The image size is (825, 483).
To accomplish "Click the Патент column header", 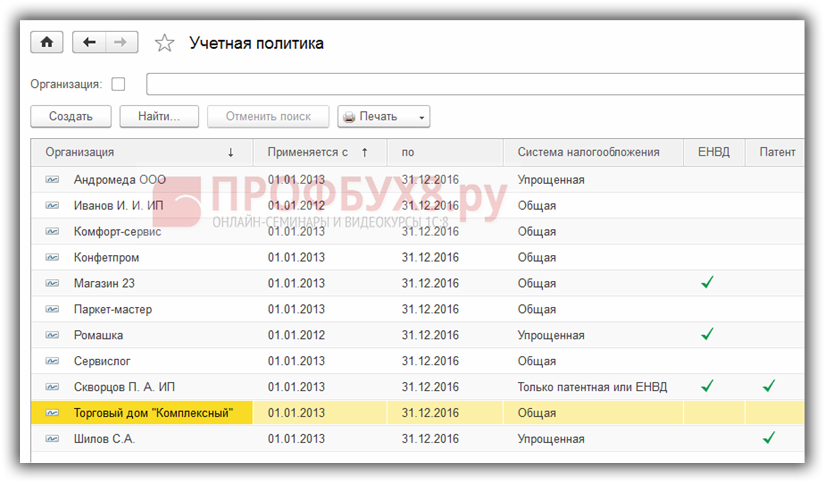I will (776, 152).
